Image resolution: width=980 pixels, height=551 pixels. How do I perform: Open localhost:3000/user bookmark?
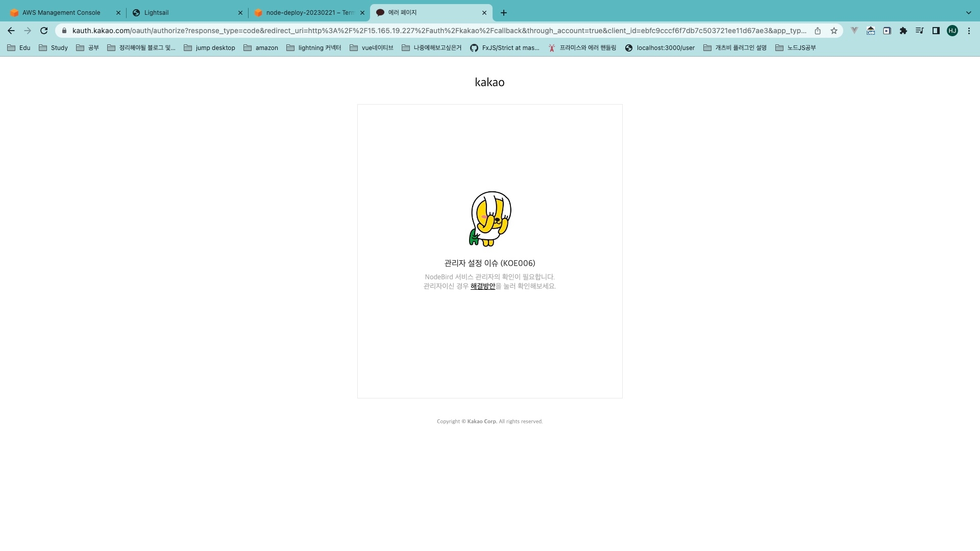[660, 48]
